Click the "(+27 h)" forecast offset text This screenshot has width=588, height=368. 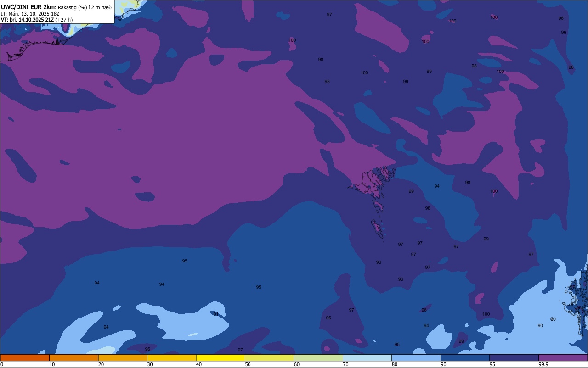click(x=64, y=20)
